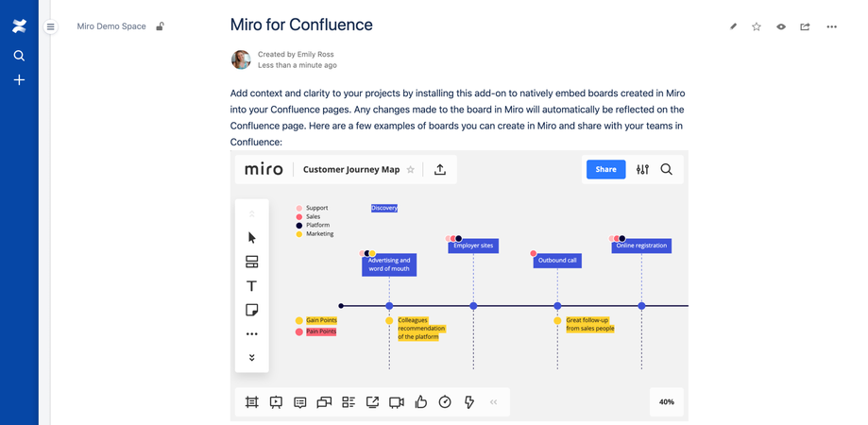This screenshot has width=868, height=425.
Task: Open the lightning bolt activity icon
Action: (x=468, y=402)
